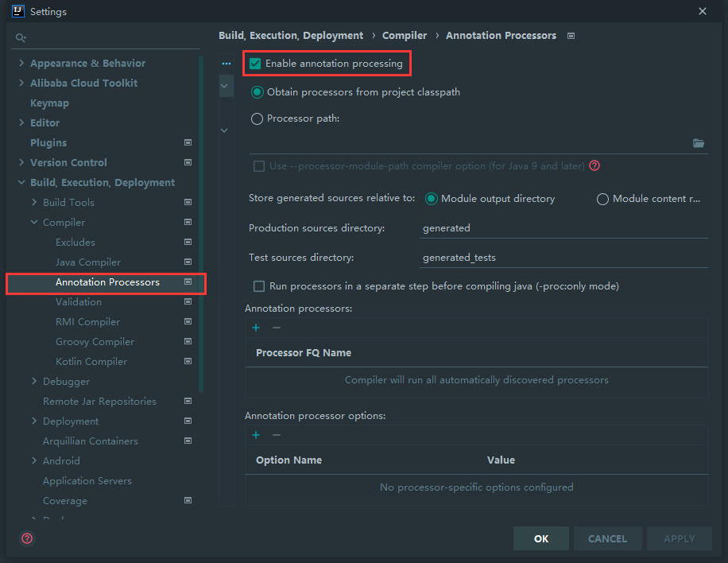Click the add icon under Annotation processors

pos(256,328)
